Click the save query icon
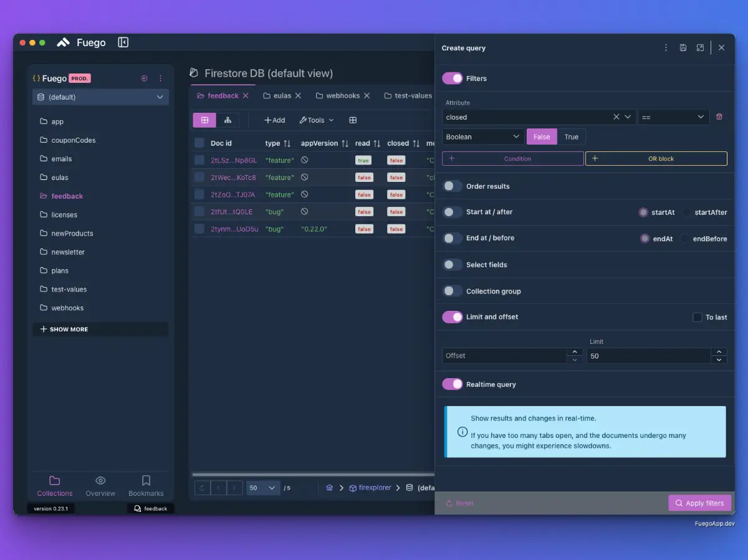Screen dimensions: 748x560 683,48
